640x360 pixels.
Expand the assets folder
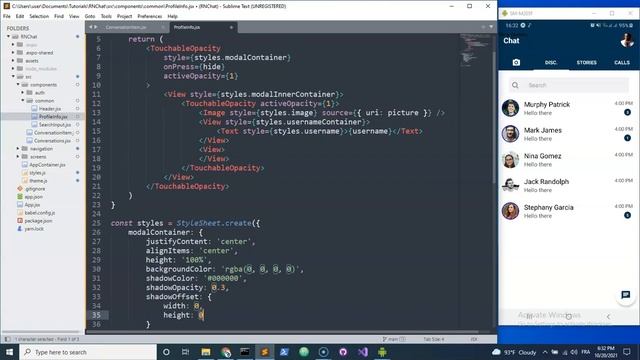[x=13, y=60]
